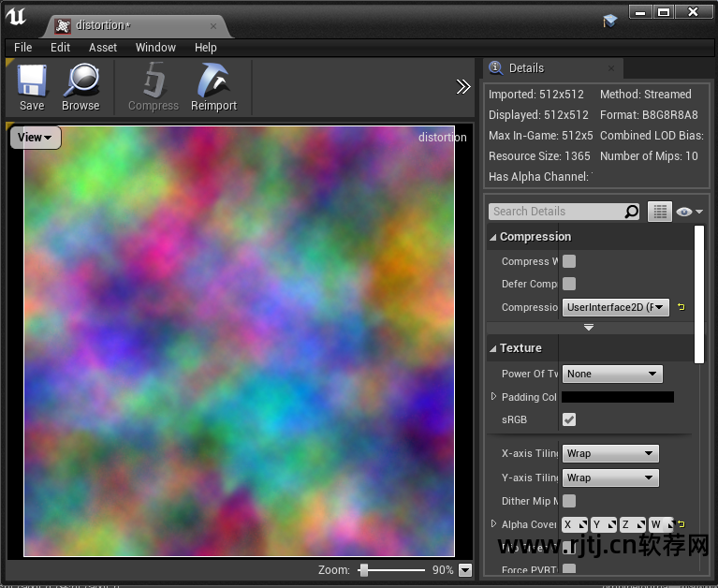718x588 pixels.
Task: Click the Alpha Coverage Z value field
Action: coord(633,524)
